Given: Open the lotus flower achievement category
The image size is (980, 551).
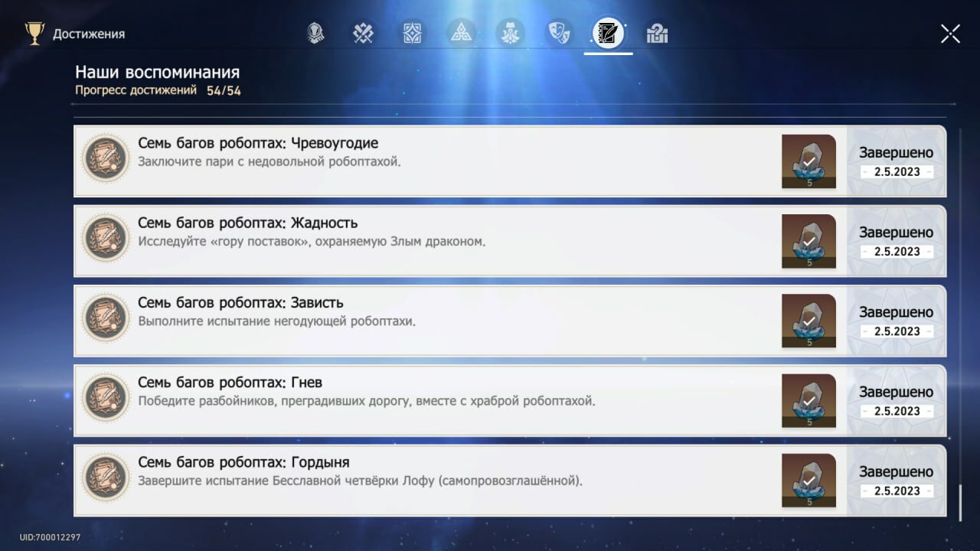Looking at the screenshot, I should tap(510, 34).
